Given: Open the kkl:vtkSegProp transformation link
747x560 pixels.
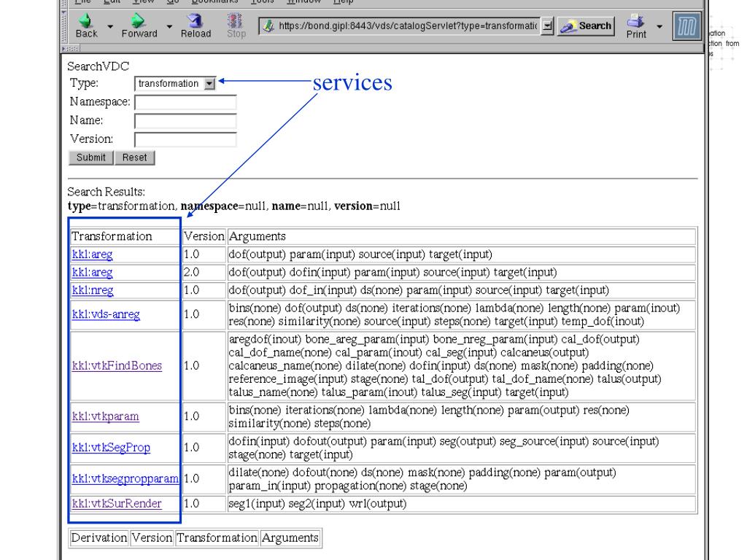Looking at the screenshot, I should (x=111, y=448).
